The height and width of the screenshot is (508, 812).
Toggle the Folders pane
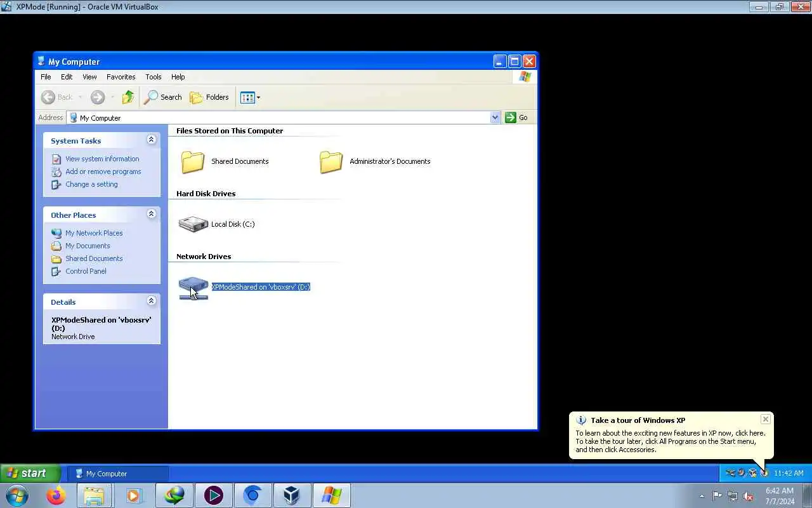click(209, 97)
